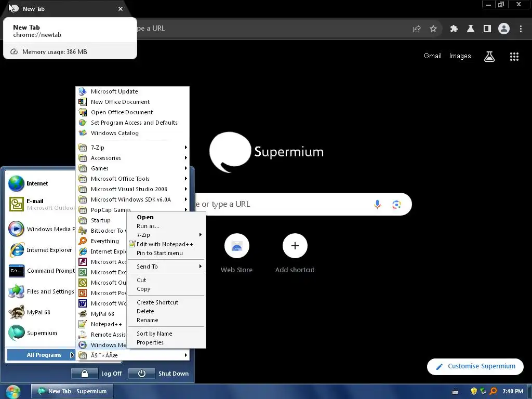532x399 pixels.
Task: Click the All Programs button
Action: 41,355
